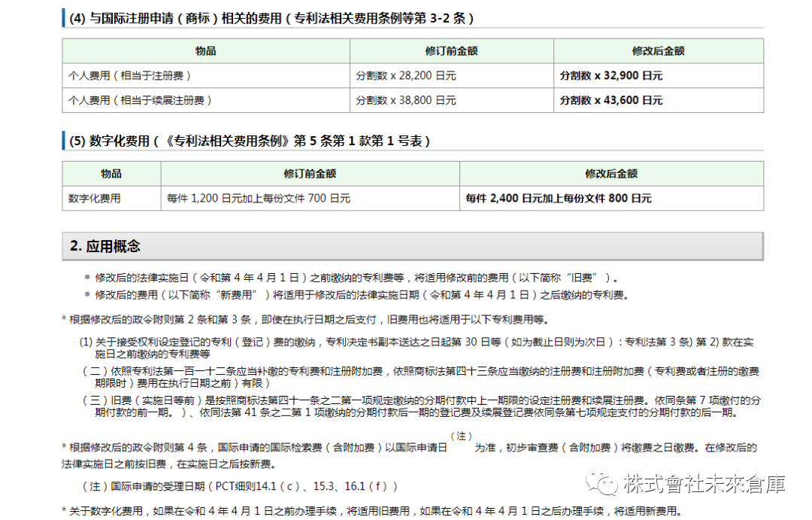Click the footnote "（注）国际申请的受理日期（PCT细则14.1（c）"

pos(240,486)
